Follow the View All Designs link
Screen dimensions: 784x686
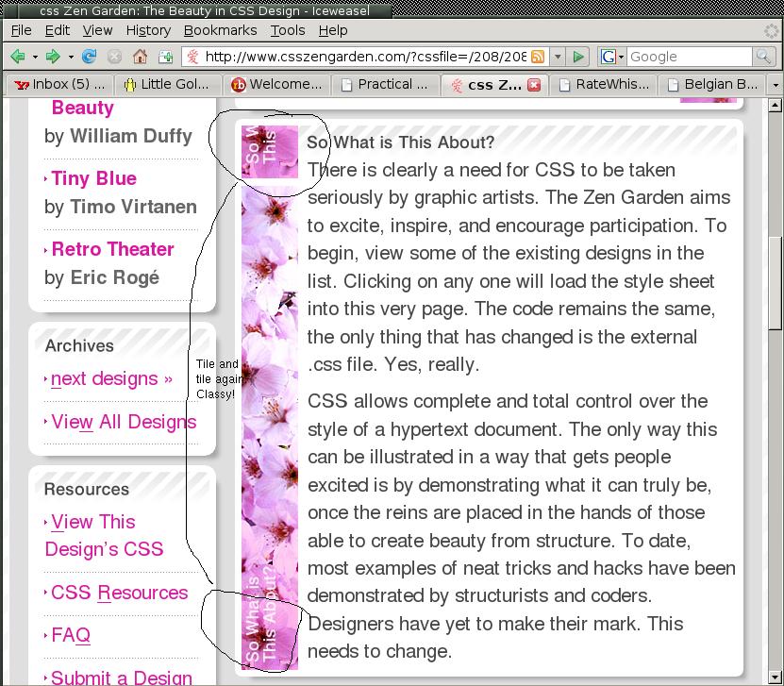click(x=124, y=422)
